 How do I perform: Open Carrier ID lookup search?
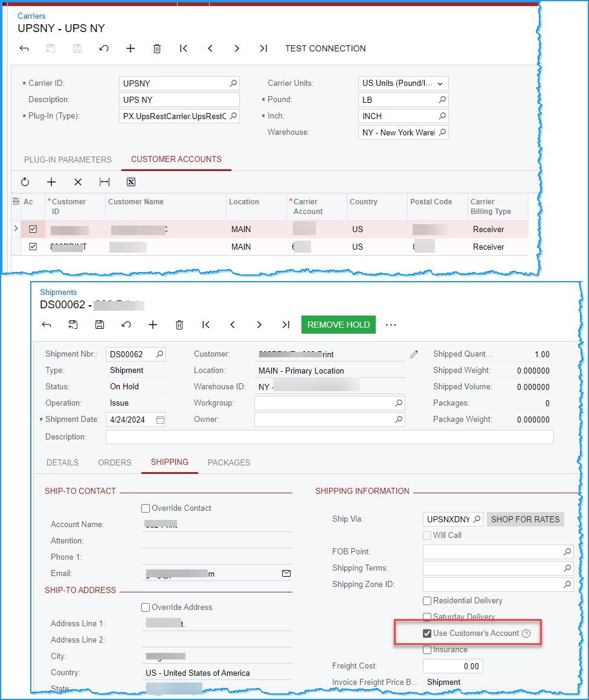233,83
